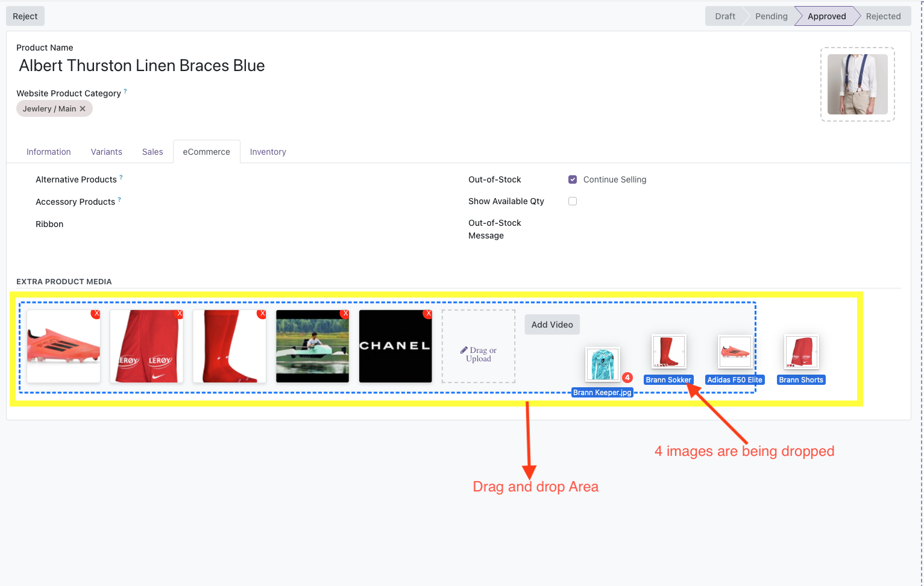This screenshot has width=924, height=586.
Task: Select the Brann Sokker file icon
Action: 669,352
